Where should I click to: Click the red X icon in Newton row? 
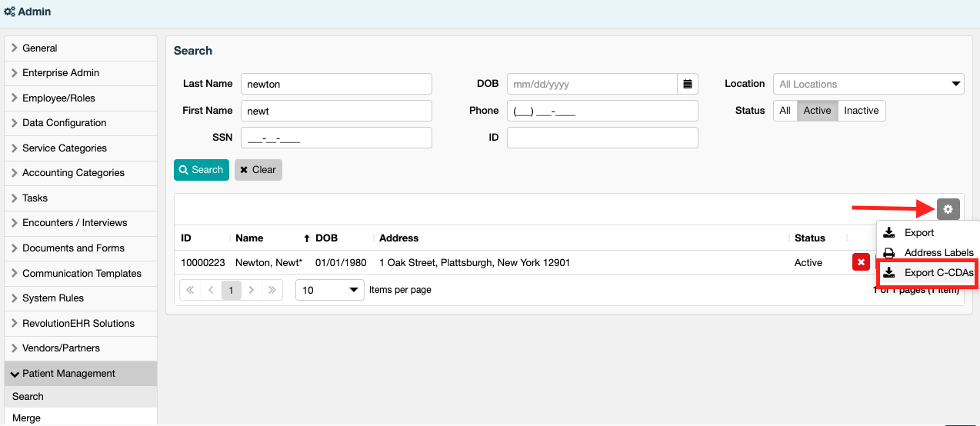click(861, 262)
